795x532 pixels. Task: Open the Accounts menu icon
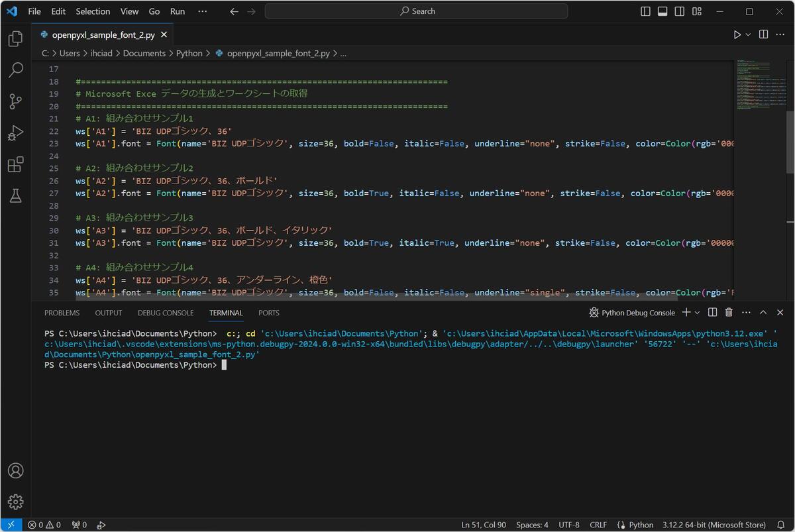15,470
